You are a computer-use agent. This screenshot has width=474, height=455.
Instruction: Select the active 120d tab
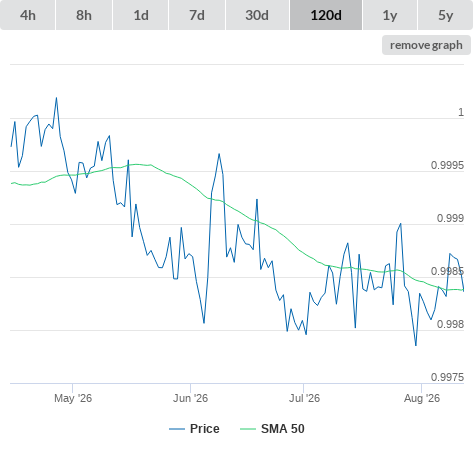[x=326, y=15]
